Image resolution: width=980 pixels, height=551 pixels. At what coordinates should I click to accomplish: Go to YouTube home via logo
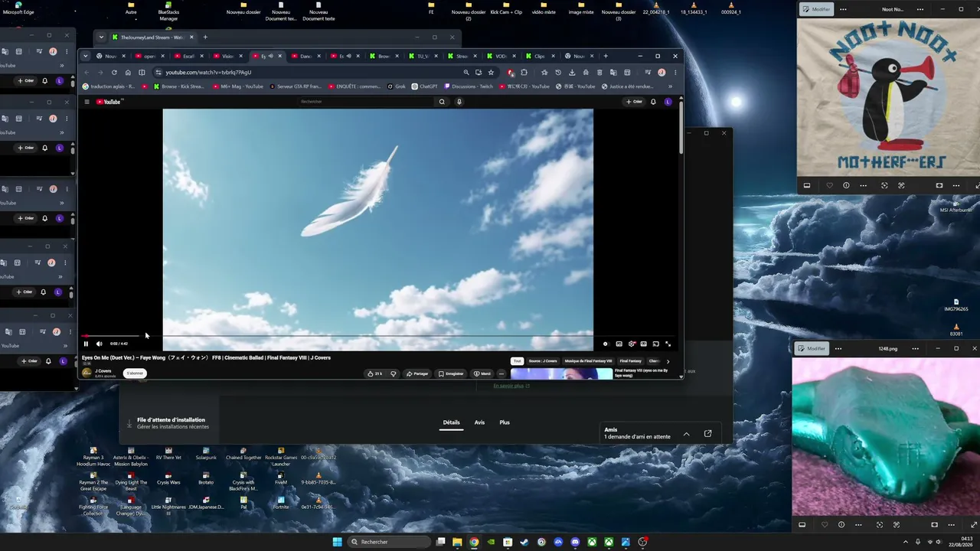pos(109,102)
